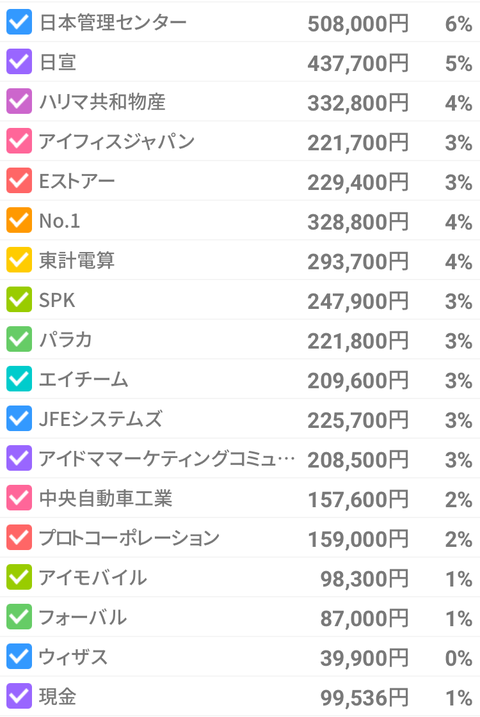The image size is (480, 717).
Task: Select the アイドママーケティング row name
Action: pos(166,458)
